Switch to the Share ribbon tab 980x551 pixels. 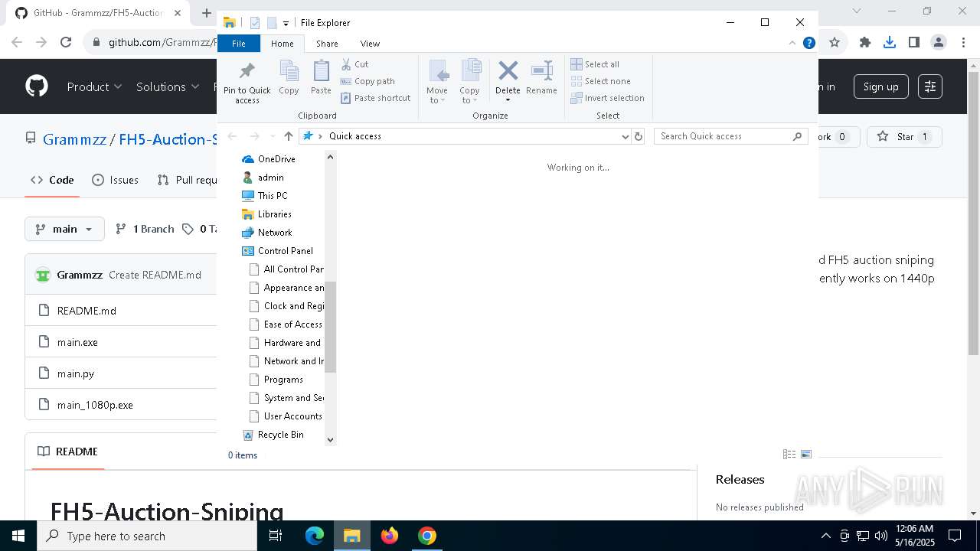(327, 44)
